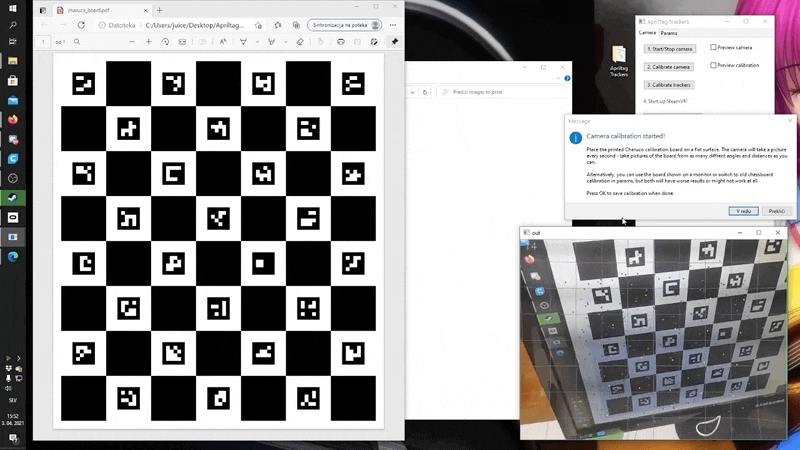Select PDF eraser tool
Viewport: 800px width, 450px height.
(x=300, y=42)
